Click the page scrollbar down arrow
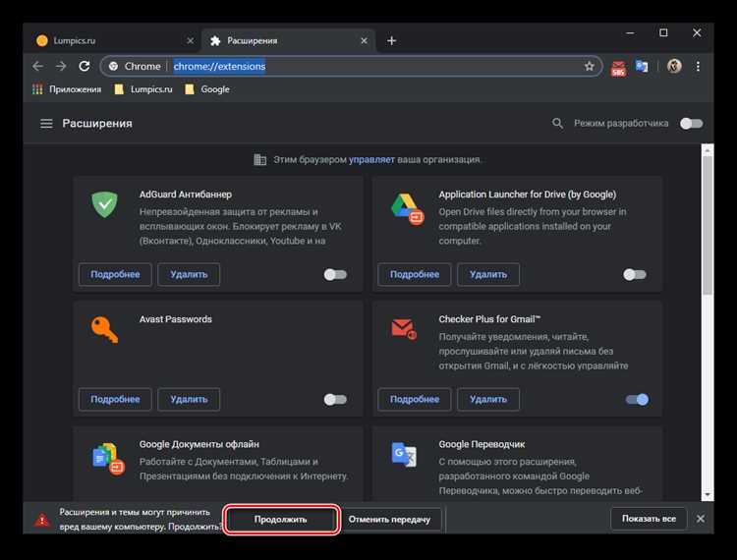Viewport: 737px width, 560px height. (708, 495)
